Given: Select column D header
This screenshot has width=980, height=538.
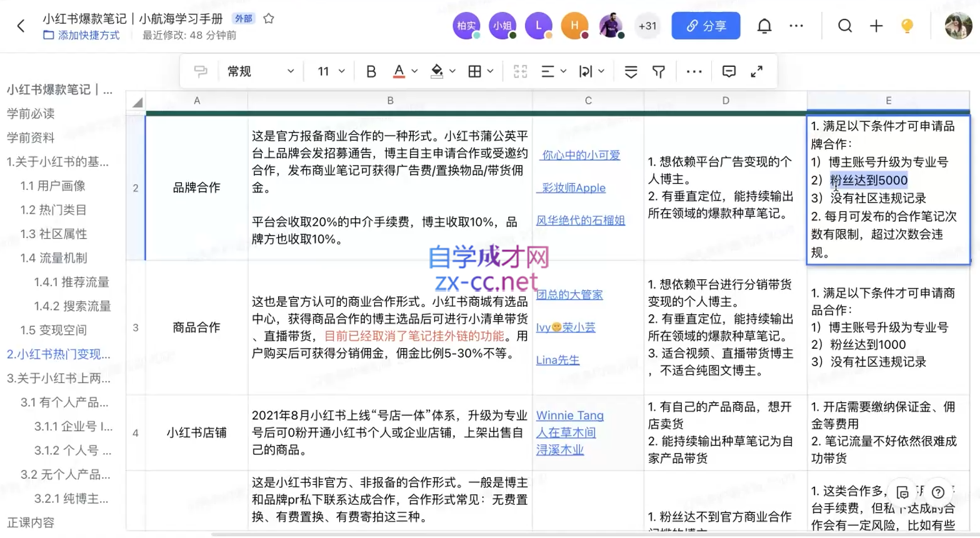Looking at the screenshot, I should click(x=725, y=101).
